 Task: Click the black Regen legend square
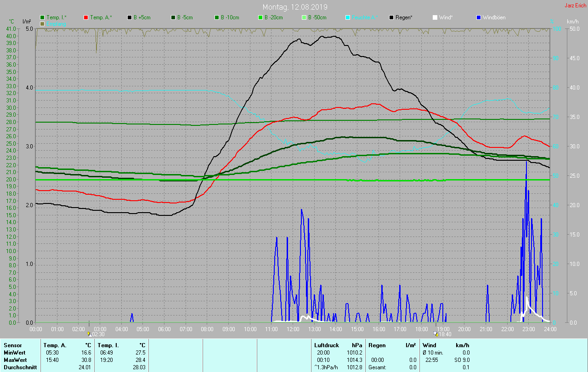tap(391, 17)
